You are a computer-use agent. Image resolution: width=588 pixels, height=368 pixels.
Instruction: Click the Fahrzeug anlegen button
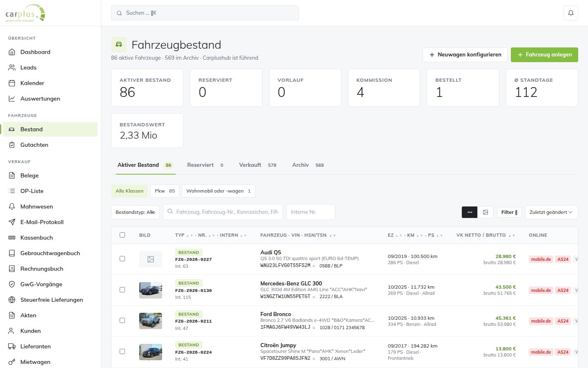(544, 55)
